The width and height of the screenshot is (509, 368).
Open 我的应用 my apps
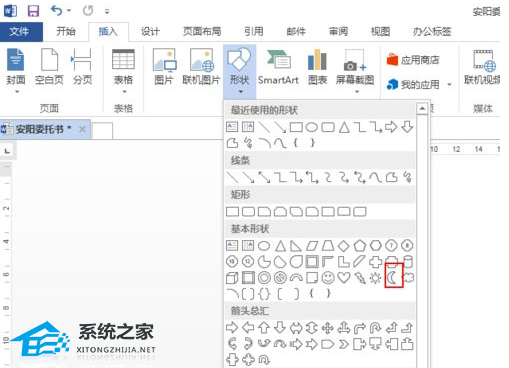pyautogui.click(x=413, y=85)
